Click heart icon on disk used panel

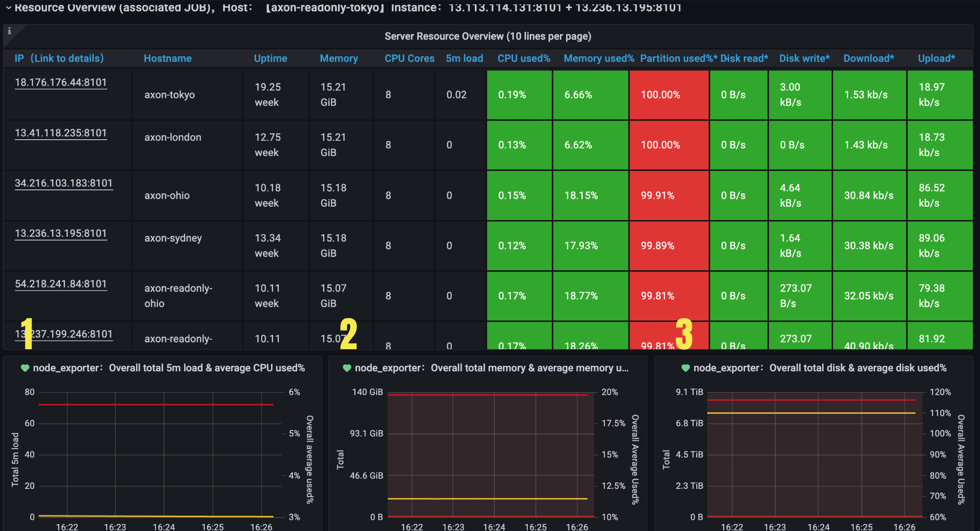coord(685,368)
